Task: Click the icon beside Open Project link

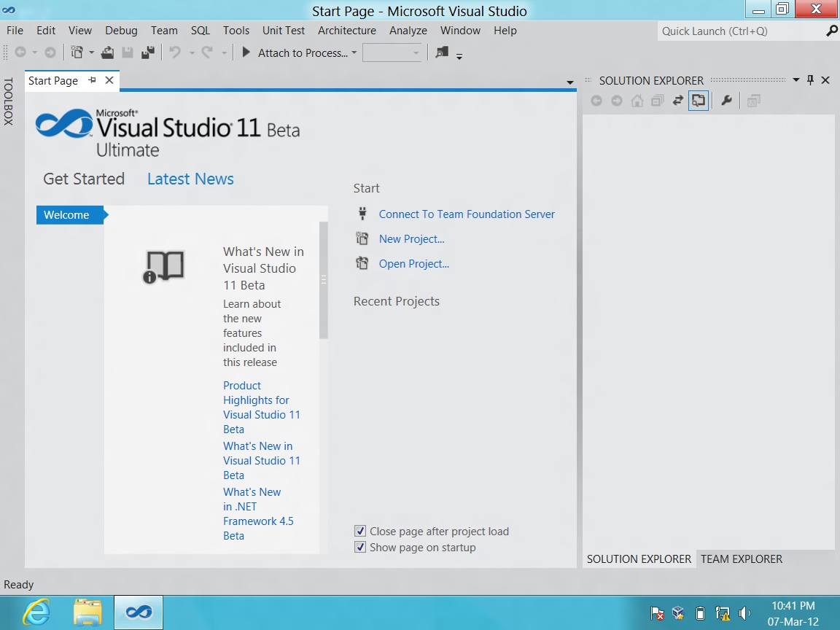Action: coord(362,263)
